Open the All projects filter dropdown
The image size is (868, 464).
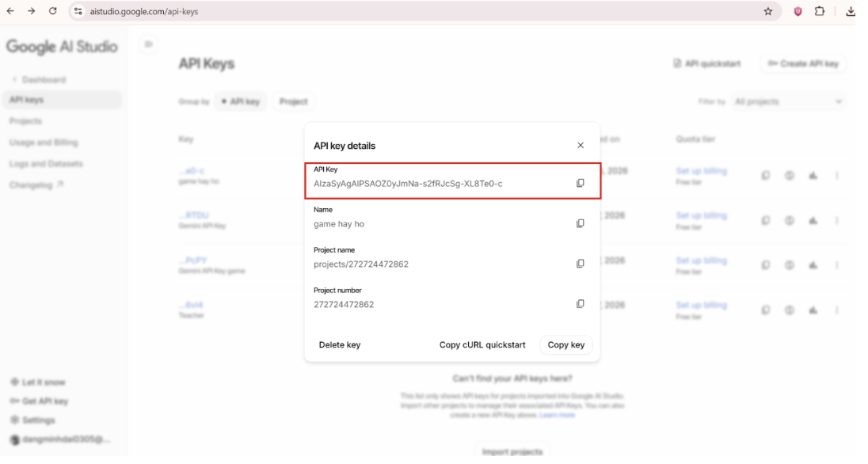coord(788,102)
